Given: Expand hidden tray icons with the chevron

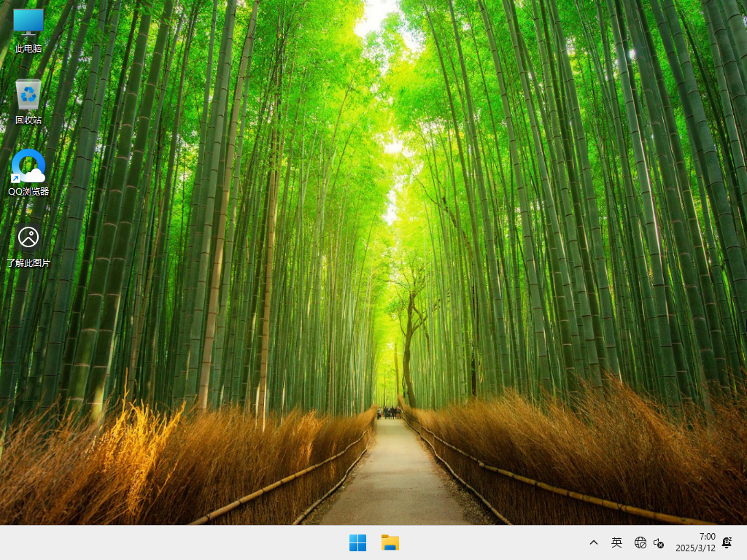Looking at the screenshot, I should pyautogui.click(x=593, y=542).
